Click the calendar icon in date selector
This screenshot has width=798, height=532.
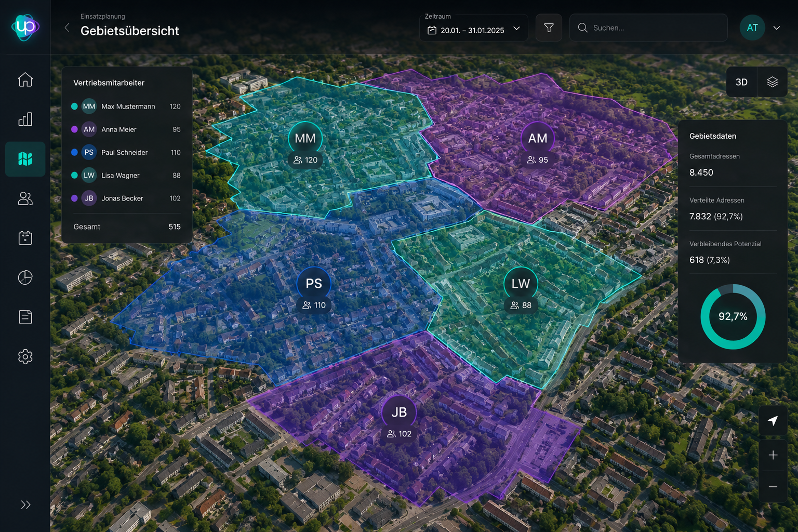coord(432,30)
